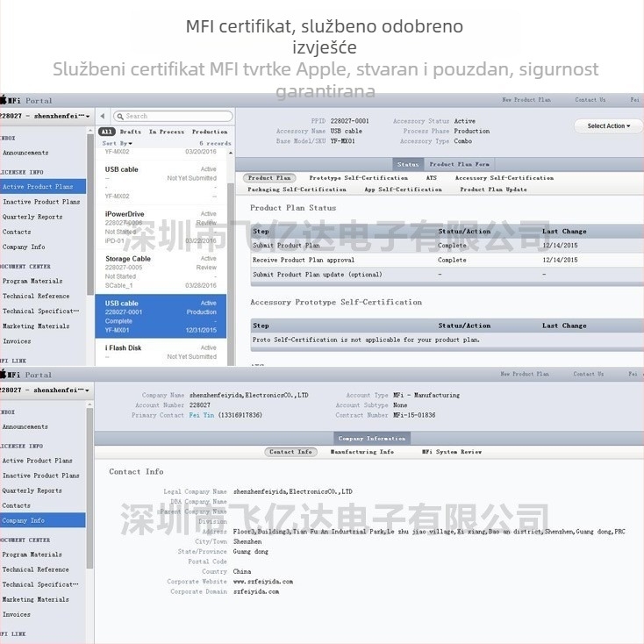Click the back arrow beside the search box
This screenshot has width=644, height=644.
pos(103,116)
